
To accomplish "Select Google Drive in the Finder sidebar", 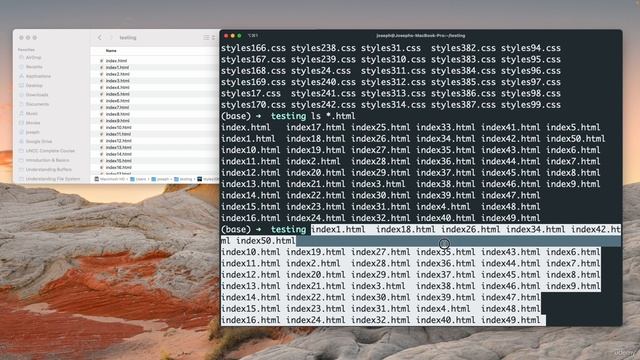I will point(39,142).
